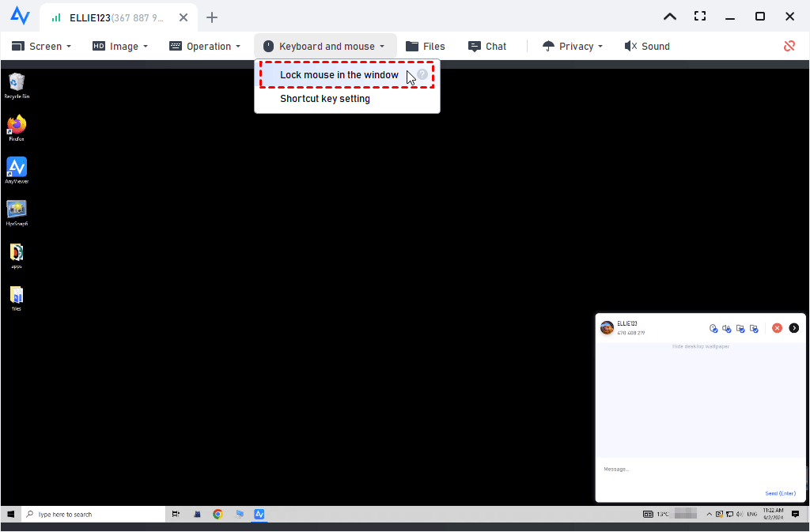Click the help question mark icon
Image resolution: width=810 pixels, height=532 pixels.
pos(422,74)
